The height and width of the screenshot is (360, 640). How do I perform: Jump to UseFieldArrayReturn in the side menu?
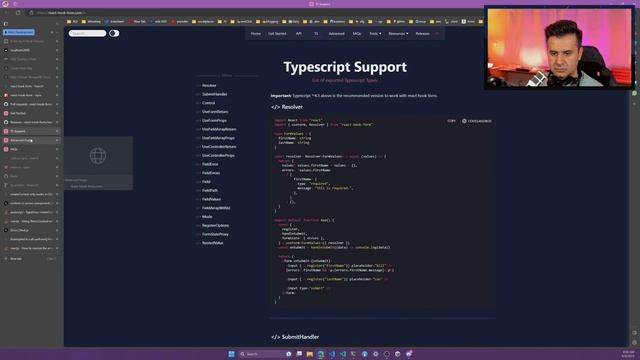click(x=219, y=129)
